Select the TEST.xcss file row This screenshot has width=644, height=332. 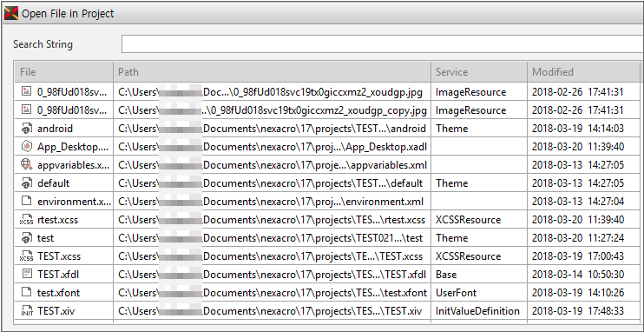tap(327, 256)
